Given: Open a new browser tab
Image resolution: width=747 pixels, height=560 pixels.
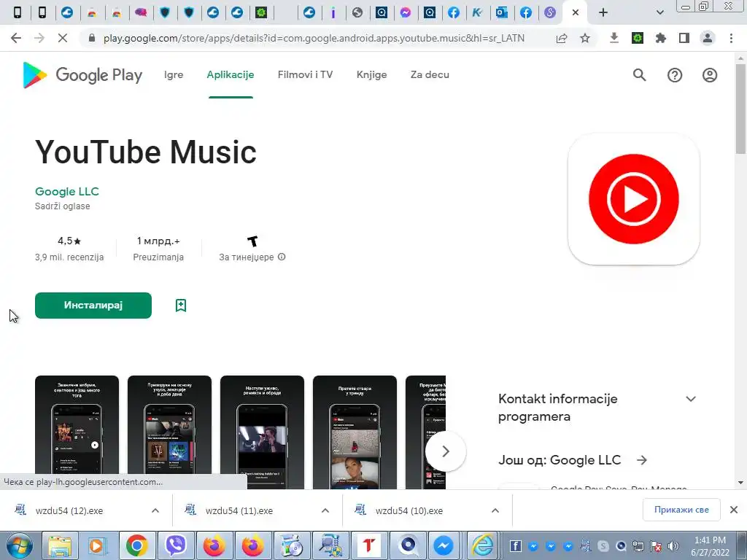Looking at the screenshot, I should click(x=603, y=13).
